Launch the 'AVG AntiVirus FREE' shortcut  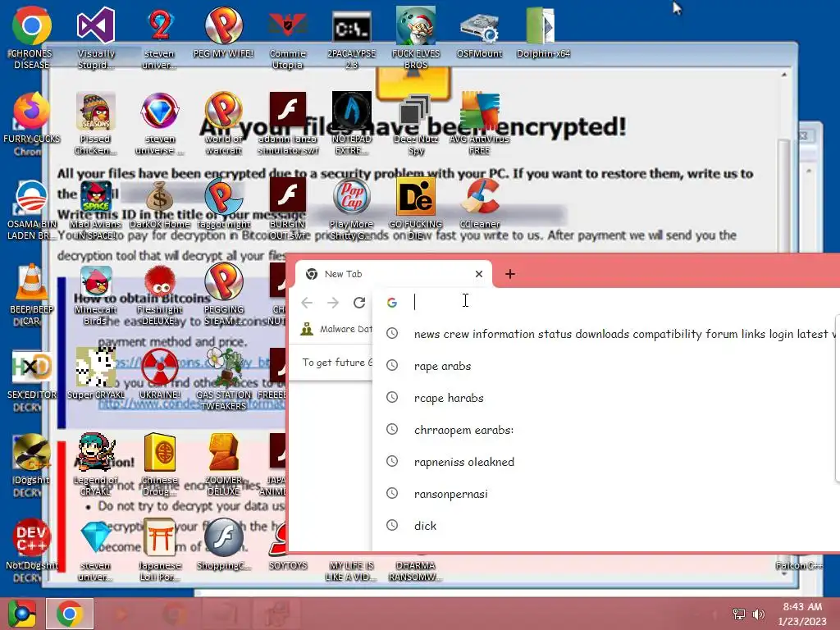click(479, 111)
